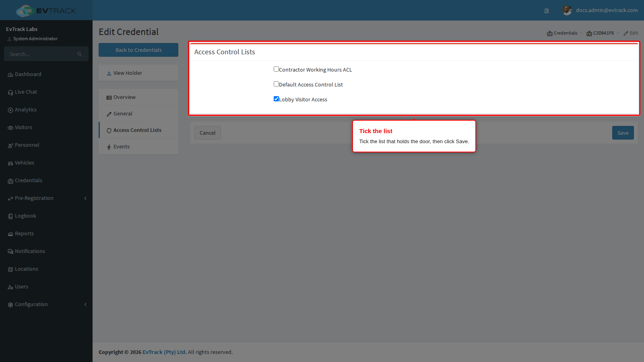The width and height of the screenshot is (644, 362).
Task: Click the Pre-Registration arrows icon
Action: click(10, 199)
